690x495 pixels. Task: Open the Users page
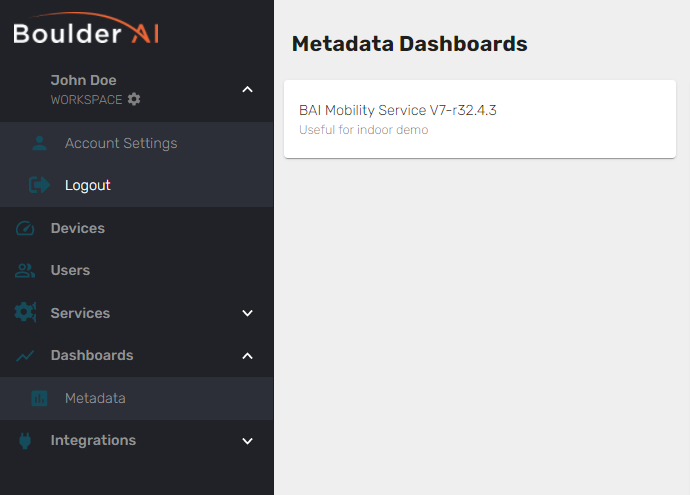click(136, 271)
